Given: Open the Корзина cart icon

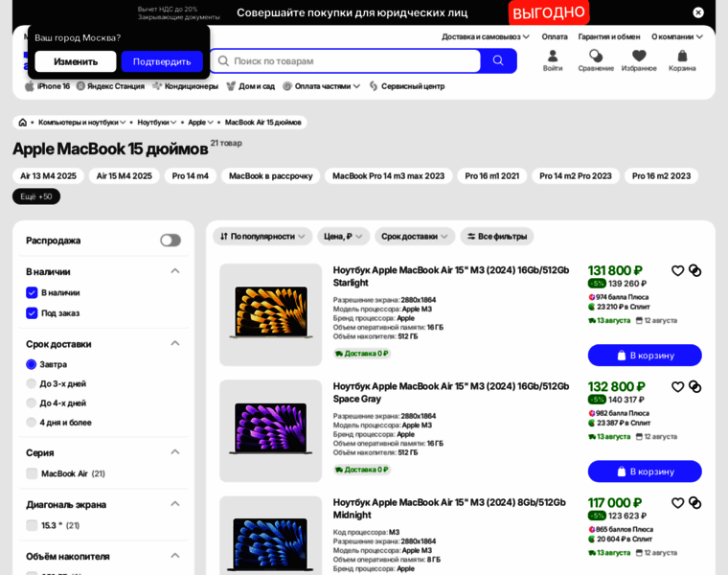Looking at the screenshot, I should point(682,60).
